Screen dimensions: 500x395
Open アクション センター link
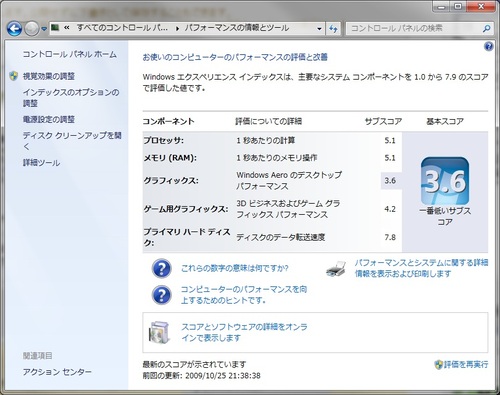57,372
